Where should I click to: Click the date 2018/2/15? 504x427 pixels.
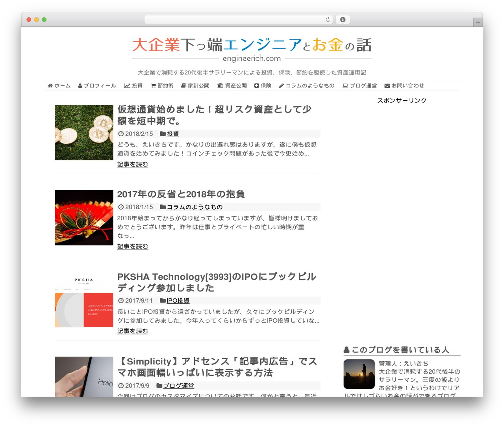139,134
